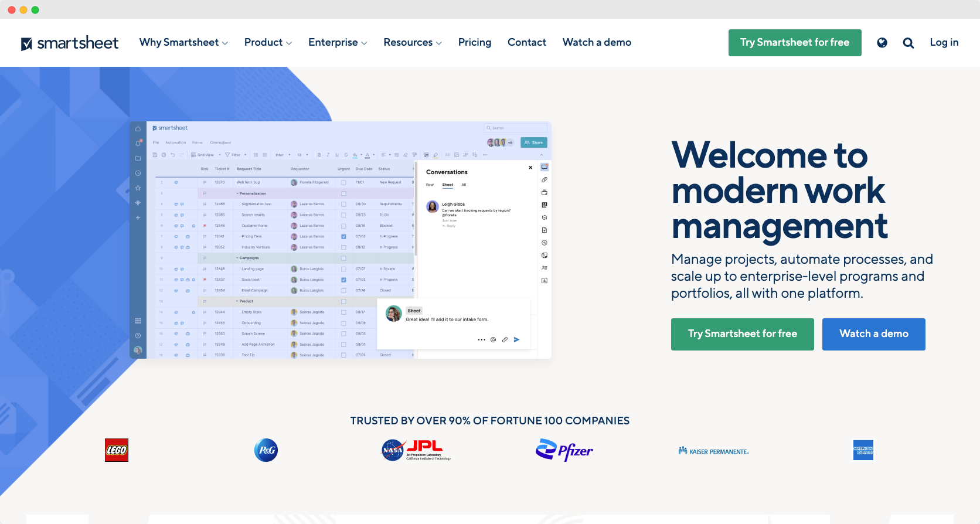The width and height of the screenshot is (980, 524).
Task: Click the Smartsheet logo in the site header
Action: [x=70, y=43]
